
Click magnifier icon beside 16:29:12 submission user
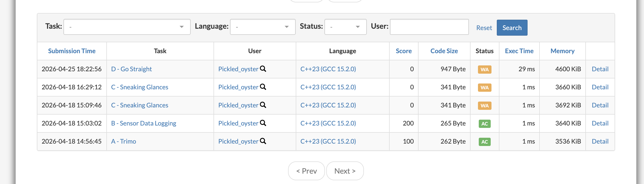point(263,87)
